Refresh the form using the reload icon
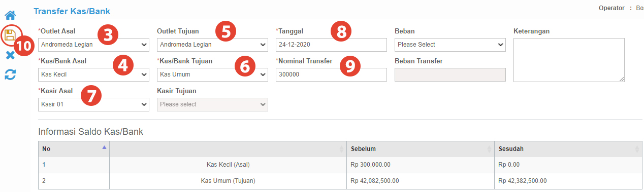 pos(10,75)
